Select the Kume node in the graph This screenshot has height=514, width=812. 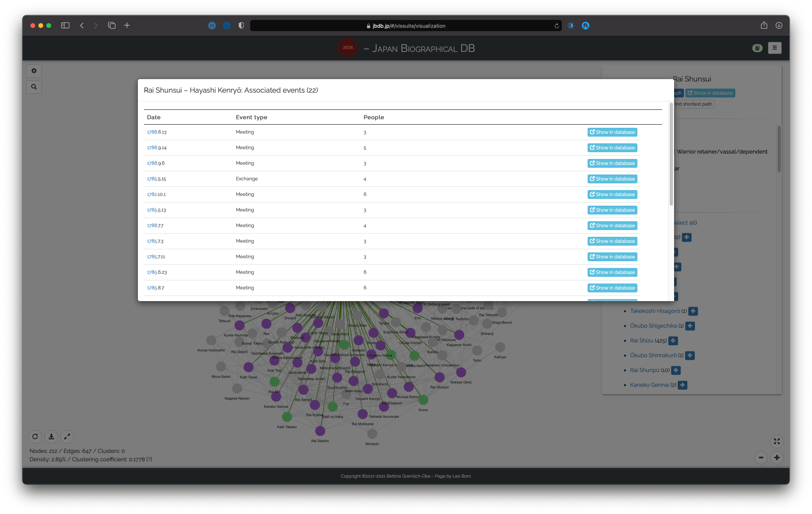pyautogui.click(x=423, y=400)
